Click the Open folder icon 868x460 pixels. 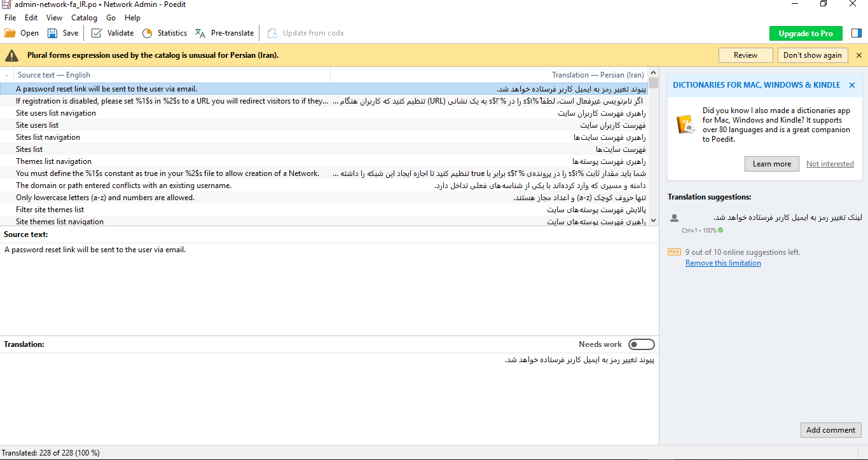(10, 33)
